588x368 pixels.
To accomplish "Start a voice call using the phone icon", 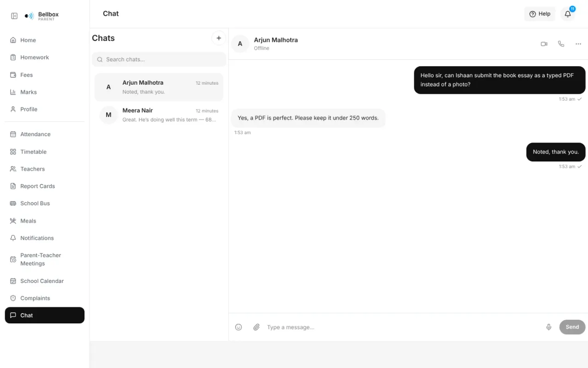I will coord(561,44).
